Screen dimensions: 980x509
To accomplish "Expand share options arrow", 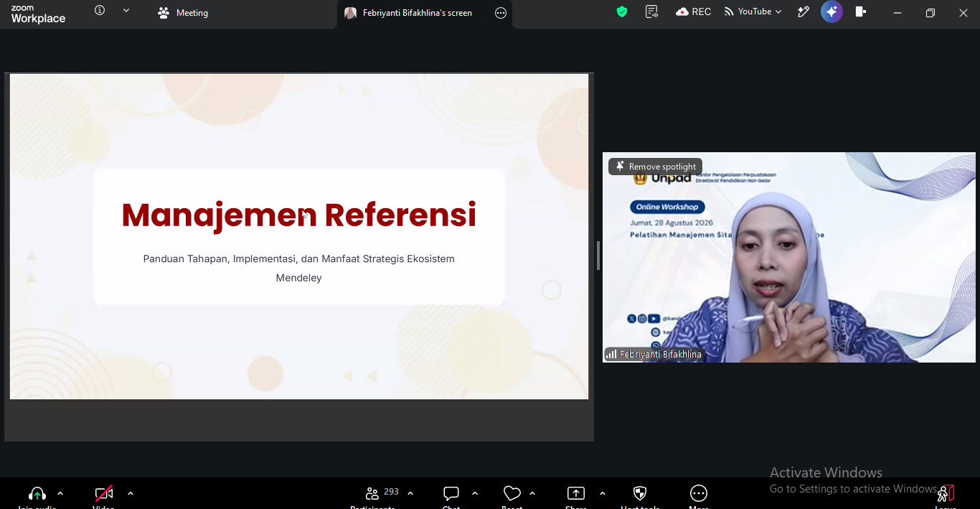I will (603, 493).
